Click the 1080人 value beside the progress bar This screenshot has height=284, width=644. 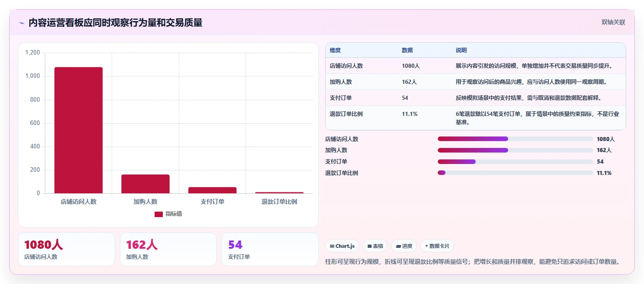[606, 139]
